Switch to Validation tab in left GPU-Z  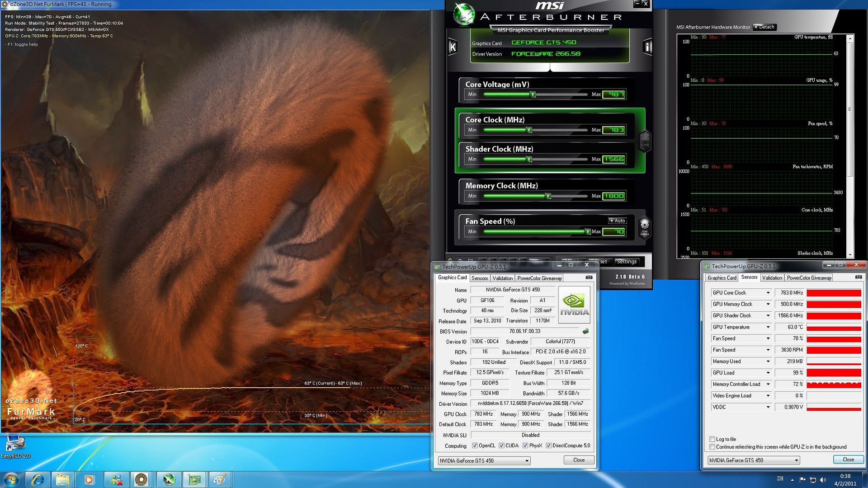[x=502, y=278]
